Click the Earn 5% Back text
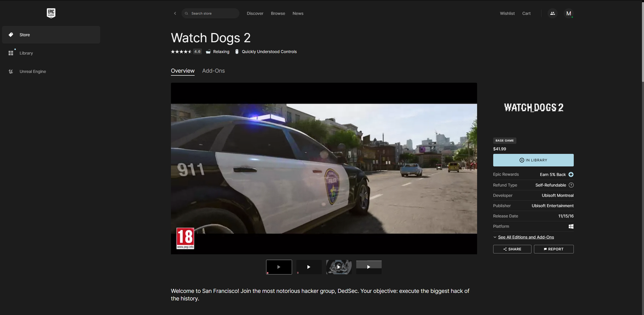The width and height of the screenshot is (644, 315). [x=553, y=174]
